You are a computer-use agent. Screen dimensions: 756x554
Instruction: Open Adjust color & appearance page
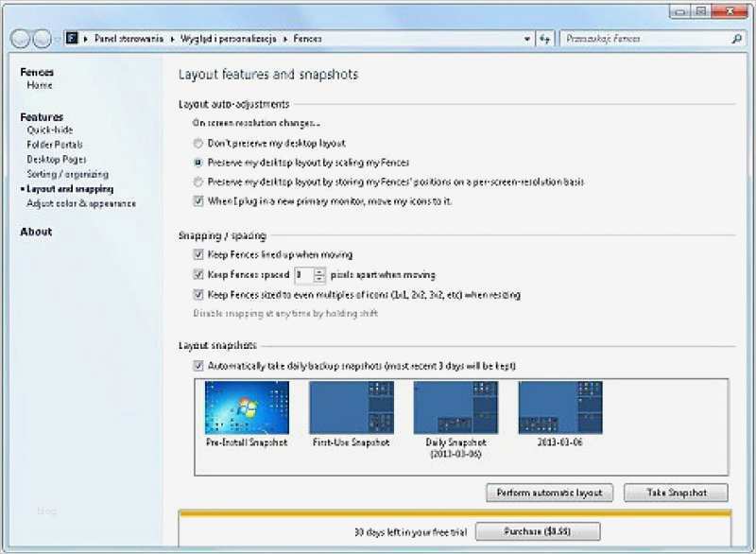(x=81, y=203)
